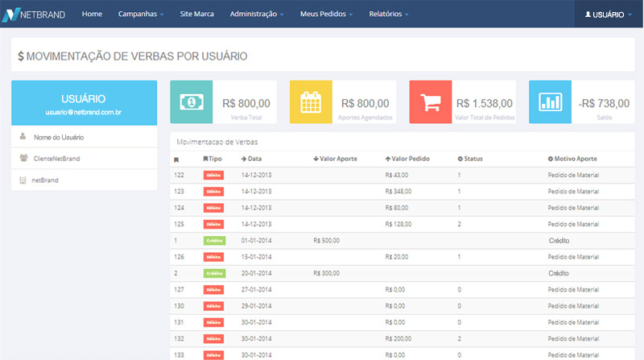Screen dimensions: 644x360
Task: Click the Crédito badge dated 20-01-2014
Action: tap(214, 273)
